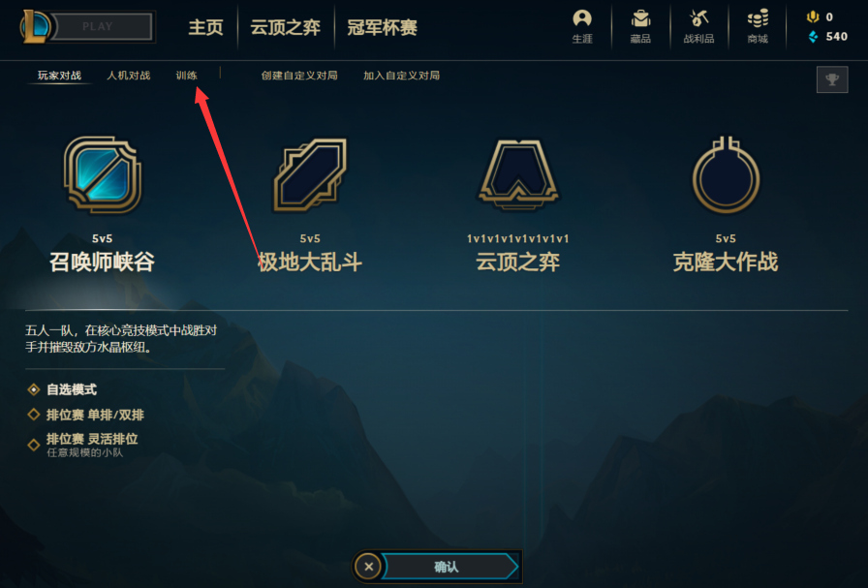Click the trophy icon button

(832, 79)
